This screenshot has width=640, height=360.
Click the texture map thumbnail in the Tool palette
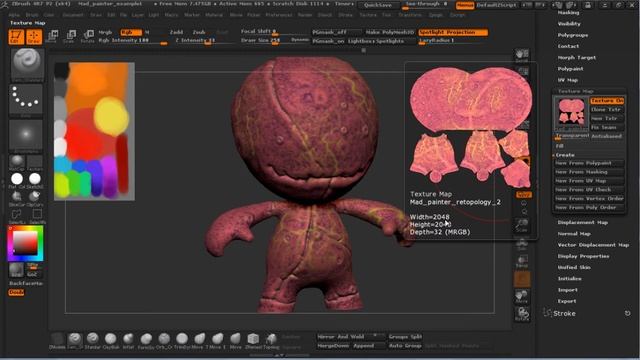tap(571, 112)
